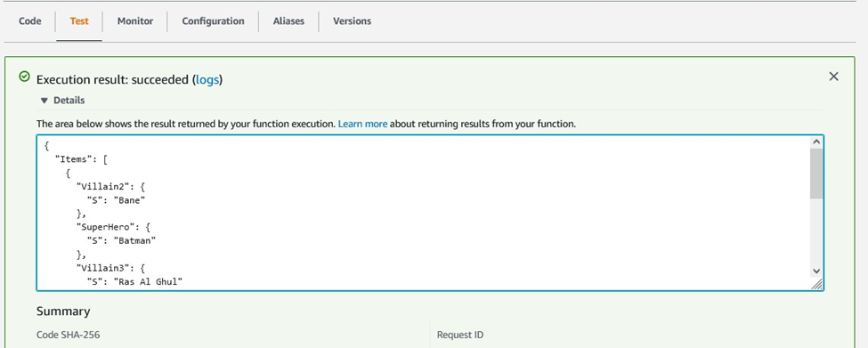Screen dimensions: 868x348
Task: Click the Code SHA-256 label
Action: pos(68,335)
